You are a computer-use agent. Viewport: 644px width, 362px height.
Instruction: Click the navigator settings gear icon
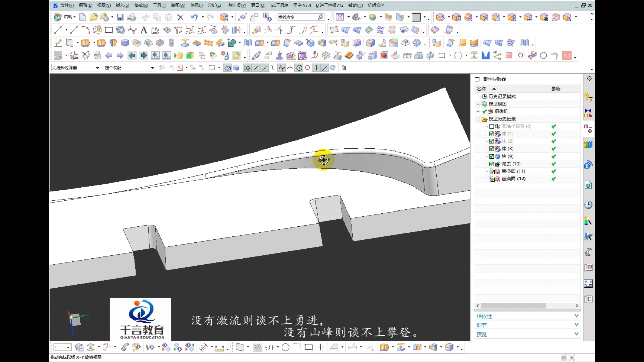(589, 78)
